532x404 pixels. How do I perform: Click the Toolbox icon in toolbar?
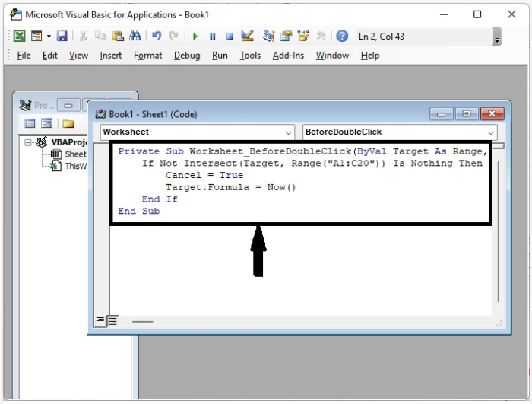pos(321,36)
